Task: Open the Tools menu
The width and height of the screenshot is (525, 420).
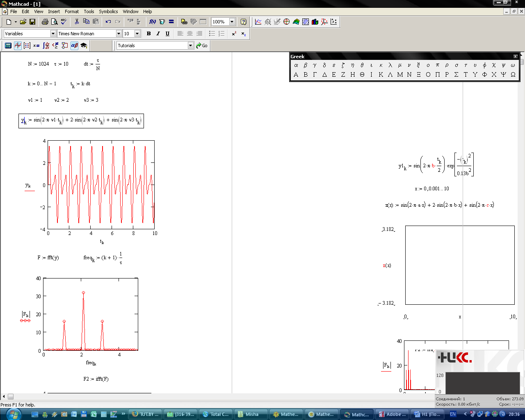Action: [89, 11]
